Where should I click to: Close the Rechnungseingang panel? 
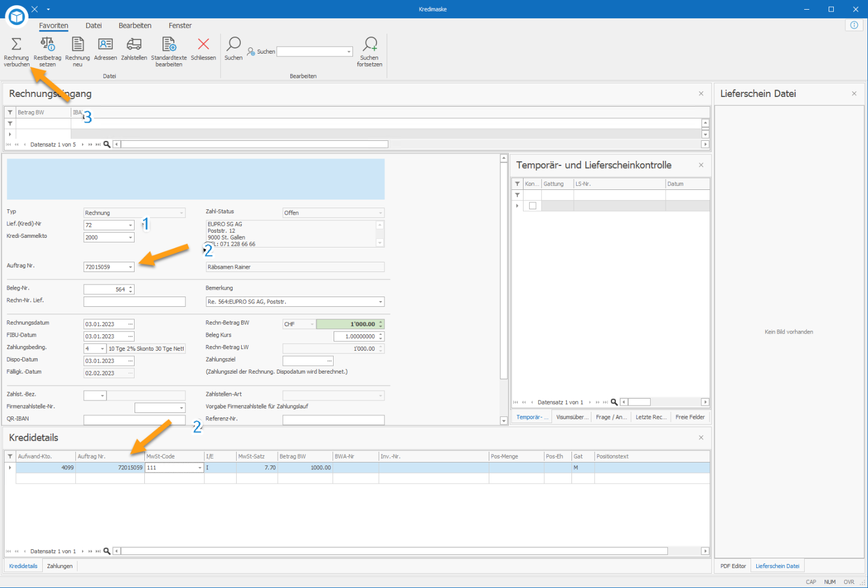pos(701,94)
